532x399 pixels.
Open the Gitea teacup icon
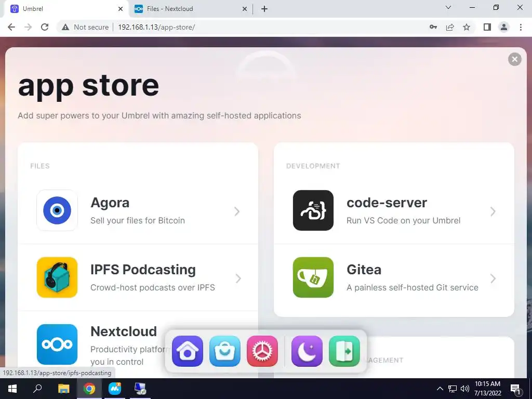(x=313, y=277)
